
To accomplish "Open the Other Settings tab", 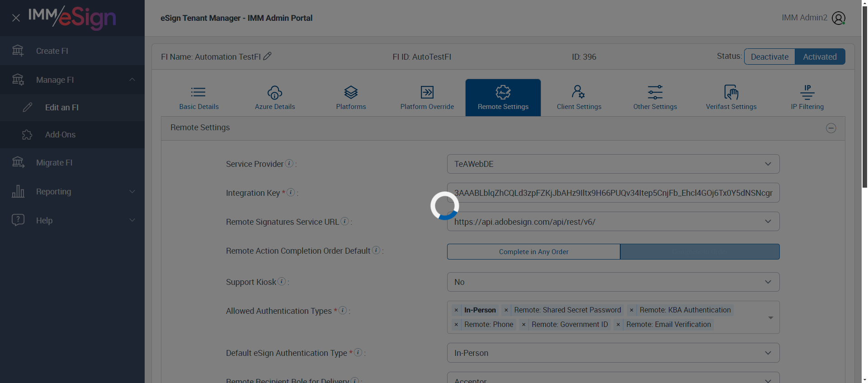I will point(655,98).
